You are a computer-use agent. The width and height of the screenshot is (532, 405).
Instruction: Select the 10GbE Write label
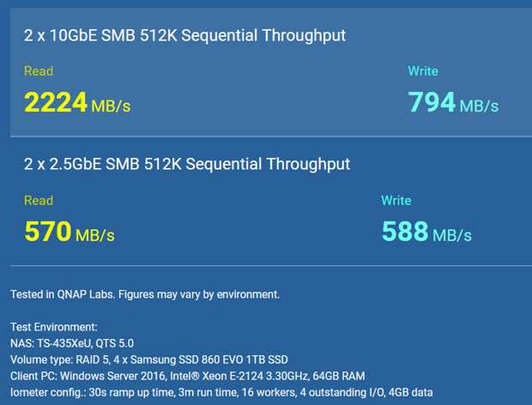(x=423, y=71)
